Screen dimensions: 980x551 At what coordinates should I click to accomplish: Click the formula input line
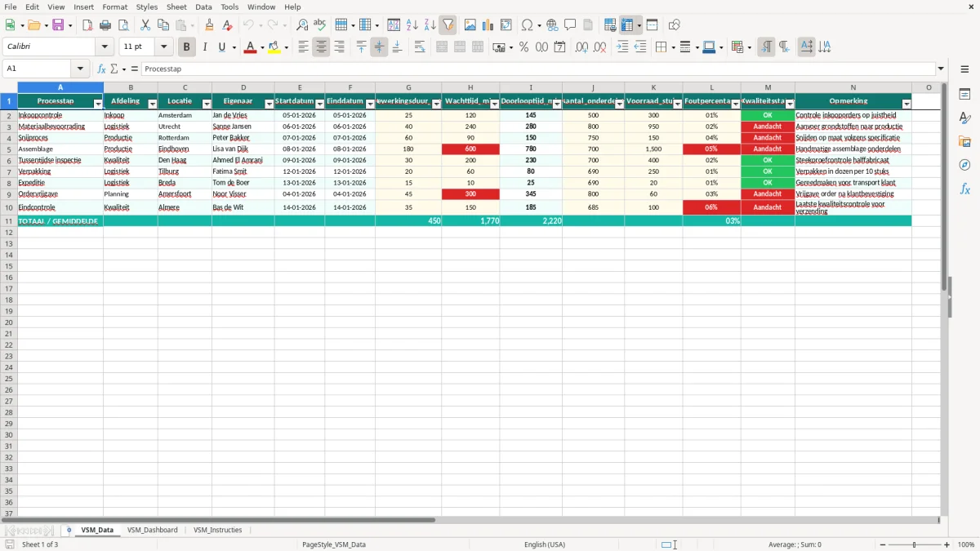tap(537, 69)
